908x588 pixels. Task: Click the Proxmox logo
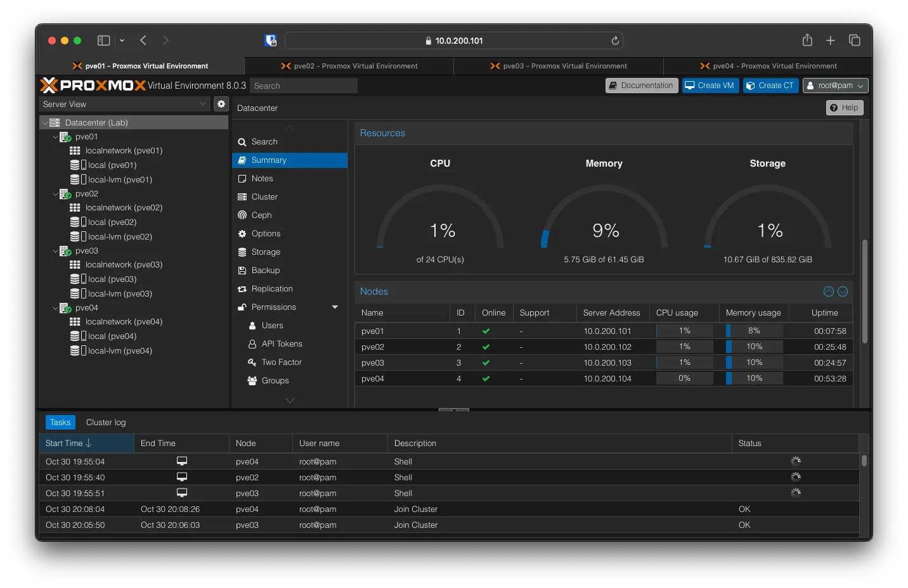93,86
